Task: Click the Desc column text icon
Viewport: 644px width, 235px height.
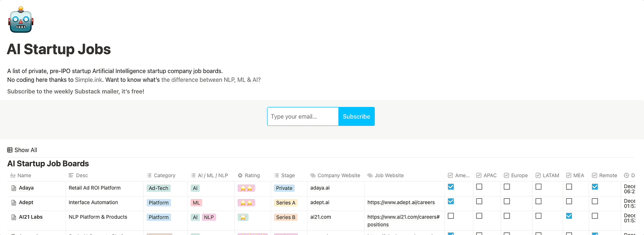Action: tap(71, 176)
